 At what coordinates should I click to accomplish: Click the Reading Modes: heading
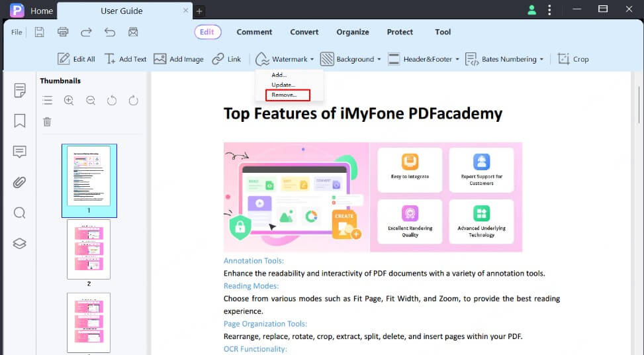(251, 285)
